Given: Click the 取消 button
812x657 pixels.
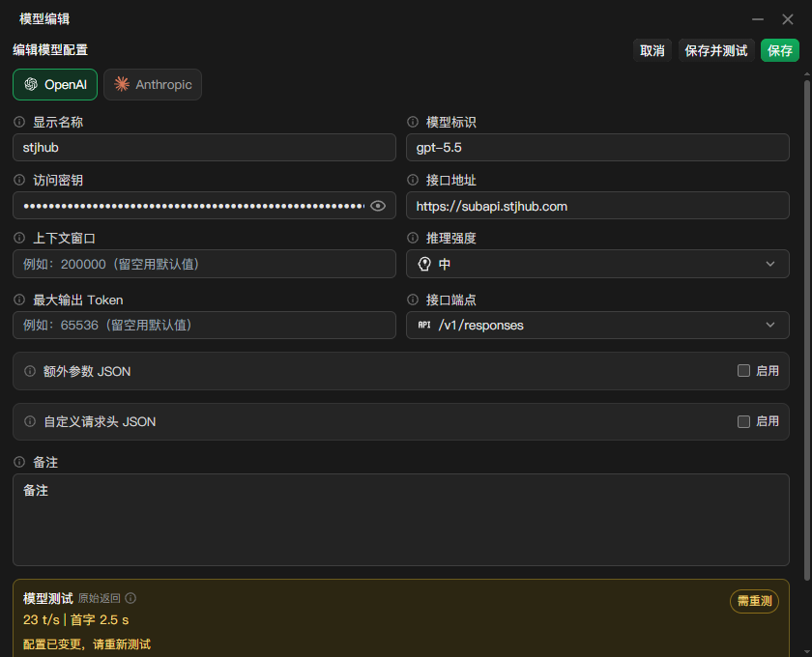Looking at the screenshot, I should coord(652,51).
